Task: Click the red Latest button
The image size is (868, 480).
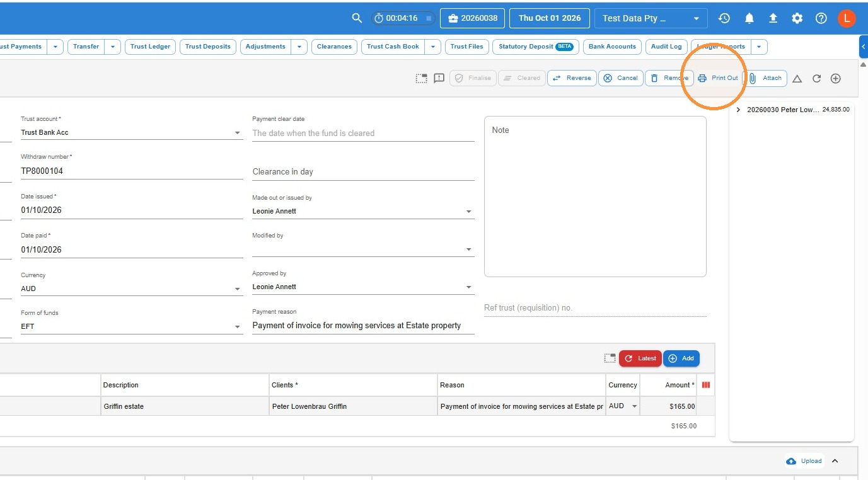Action: pos(640,358)
